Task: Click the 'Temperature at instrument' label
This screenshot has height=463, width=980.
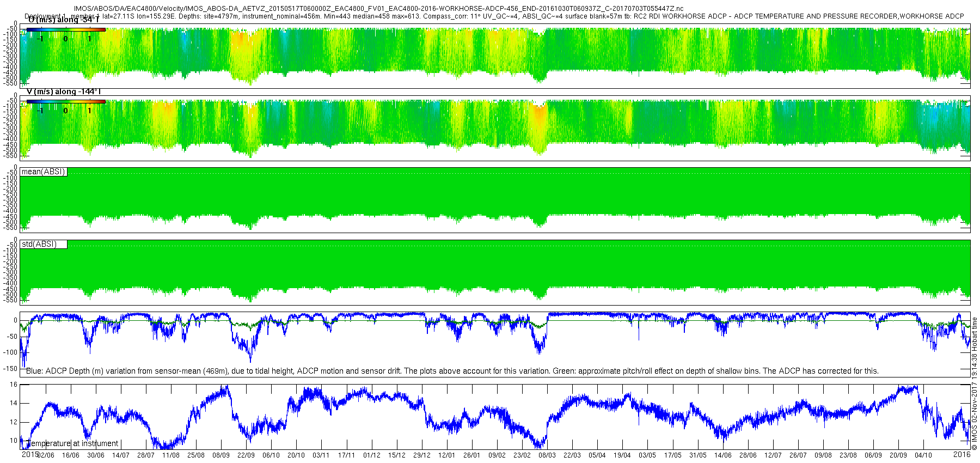Action: point(72,443)
